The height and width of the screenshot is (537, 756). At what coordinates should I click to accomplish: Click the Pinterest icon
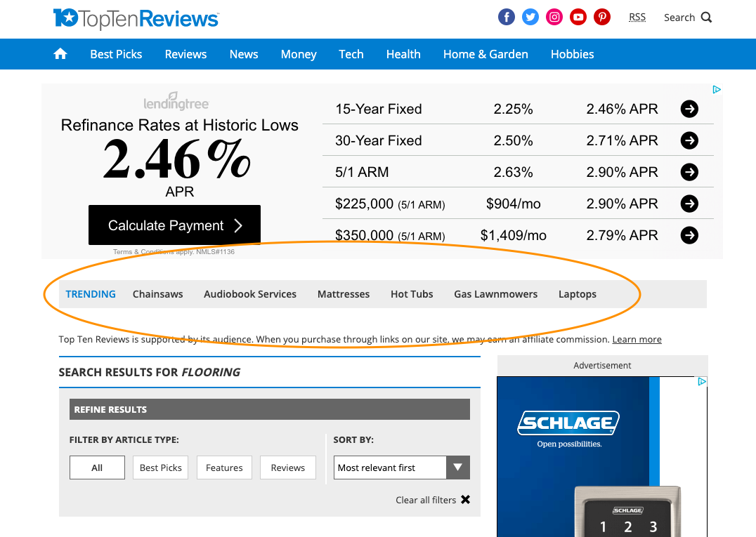coord(602,18)
